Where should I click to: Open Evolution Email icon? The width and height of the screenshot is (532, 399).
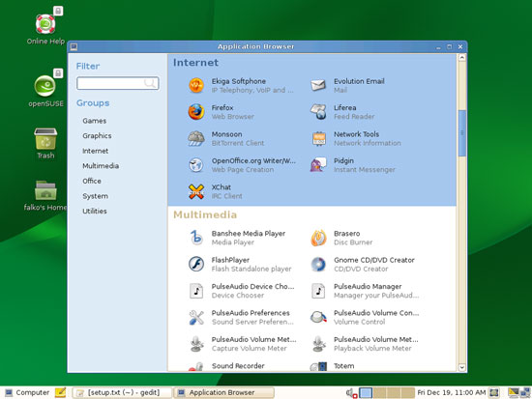(x=318, y=85)
